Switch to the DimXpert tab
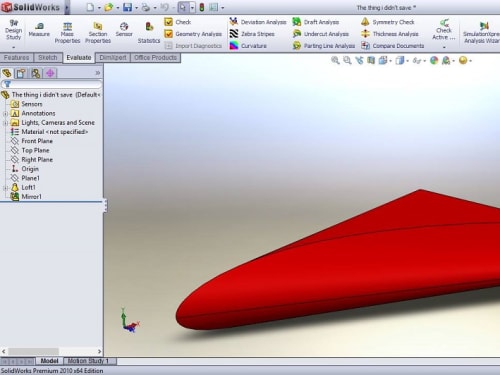Viewport: 500px width, 375px height. [x=113, y=58]
